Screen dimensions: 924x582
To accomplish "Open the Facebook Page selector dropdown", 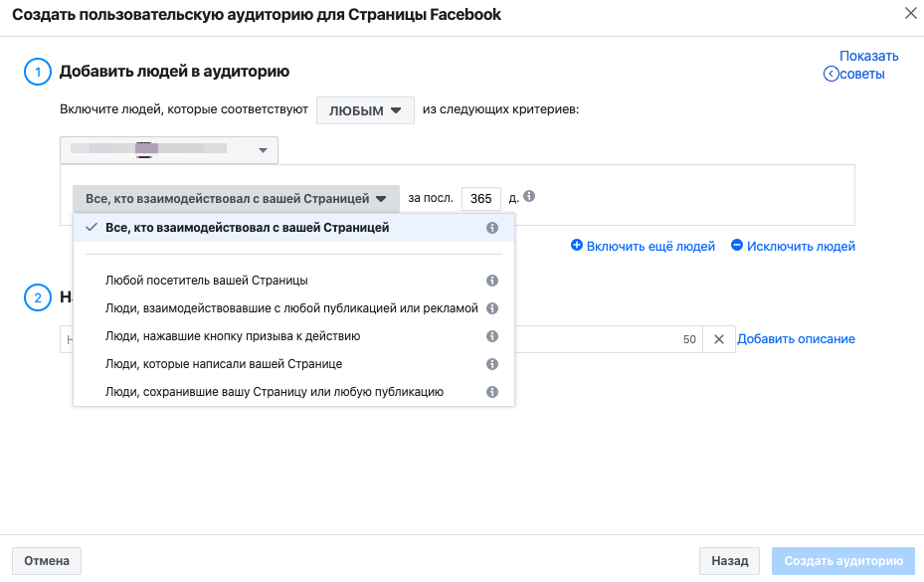I will tap(169, 150).
